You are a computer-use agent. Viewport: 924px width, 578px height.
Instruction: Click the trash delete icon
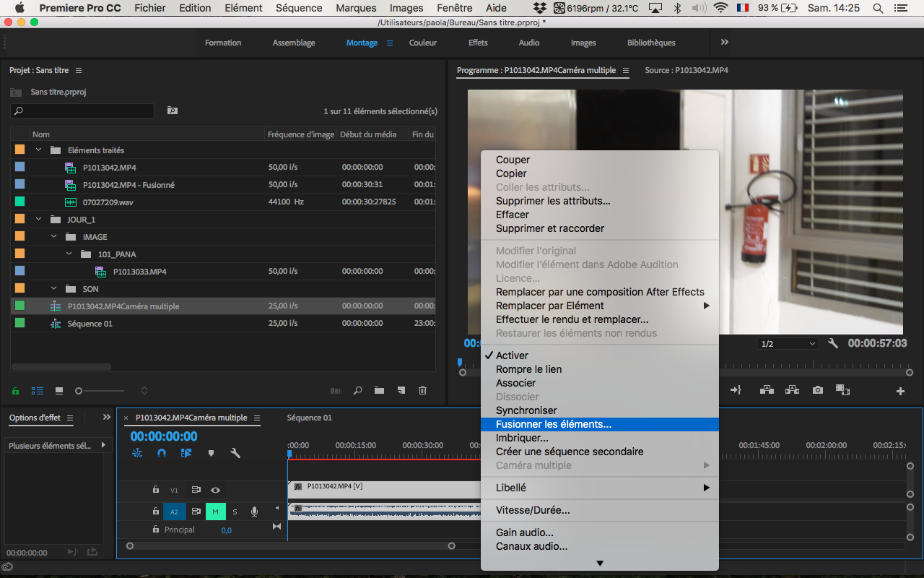[x=423, y=391]
